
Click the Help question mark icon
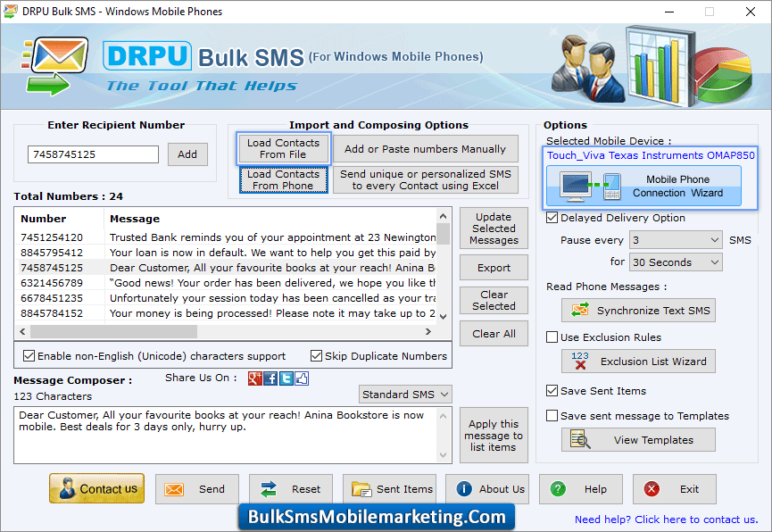point(558,489)
